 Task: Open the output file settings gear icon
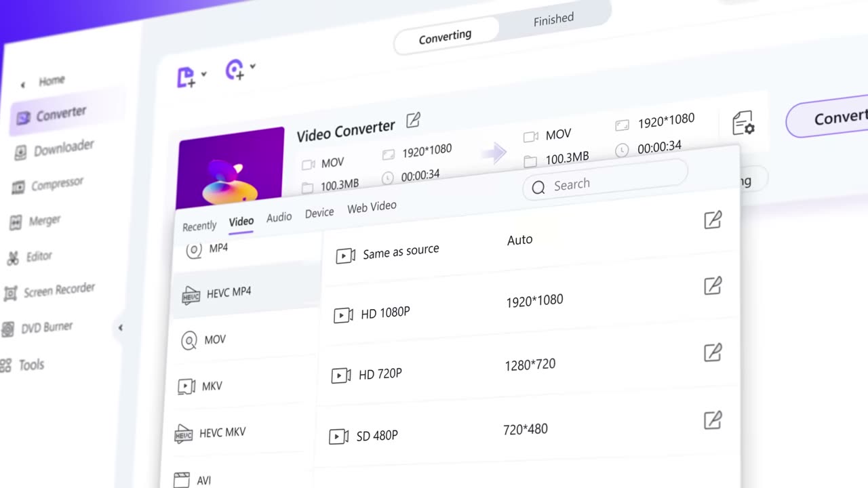(743, 123)
